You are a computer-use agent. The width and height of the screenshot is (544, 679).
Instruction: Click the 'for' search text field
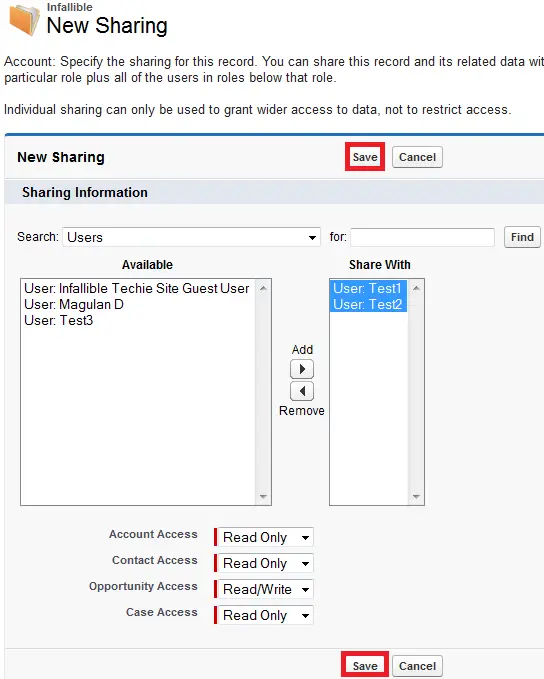click(422, 237)
